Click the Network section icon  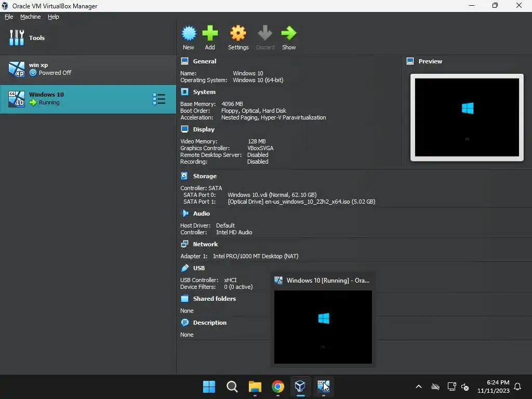point(184,244)
